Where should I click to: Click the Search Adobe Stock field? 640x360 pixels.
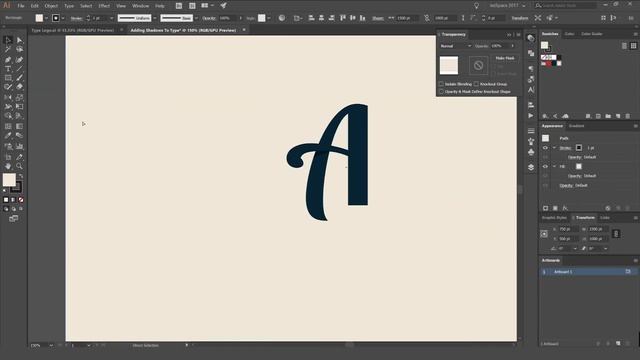565,5
